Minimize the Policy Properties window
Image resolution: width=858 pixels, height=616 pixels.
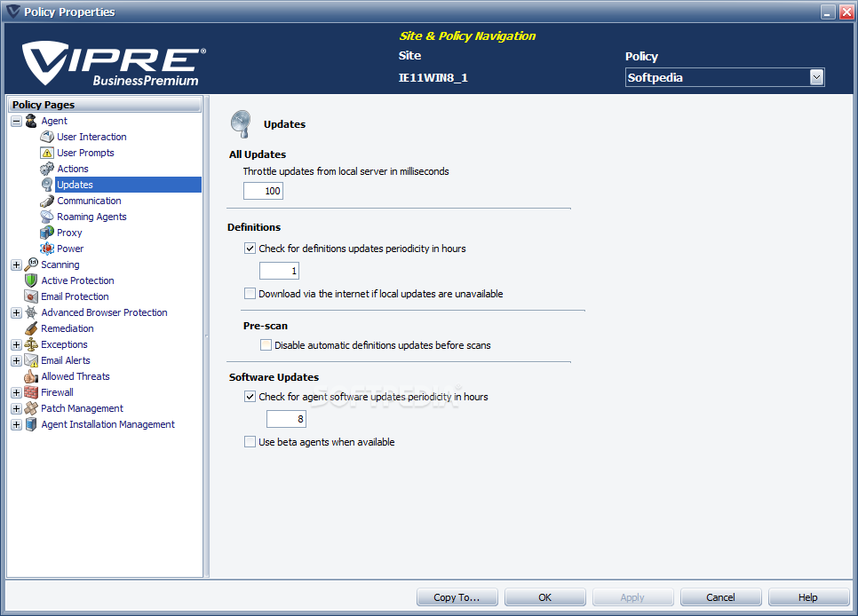click(x=829, y=12)
